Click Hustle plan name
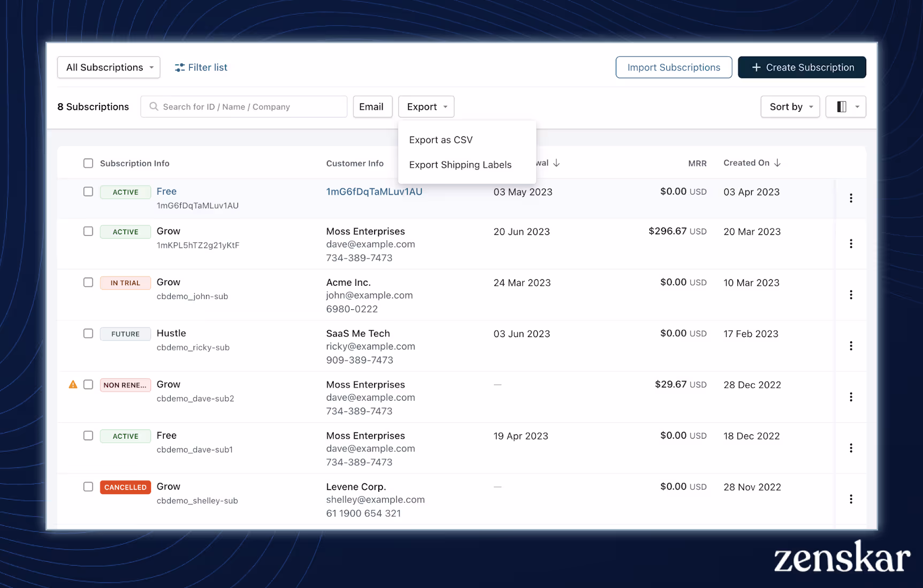The height and width of the screenshot is (588, 923). 171,333
